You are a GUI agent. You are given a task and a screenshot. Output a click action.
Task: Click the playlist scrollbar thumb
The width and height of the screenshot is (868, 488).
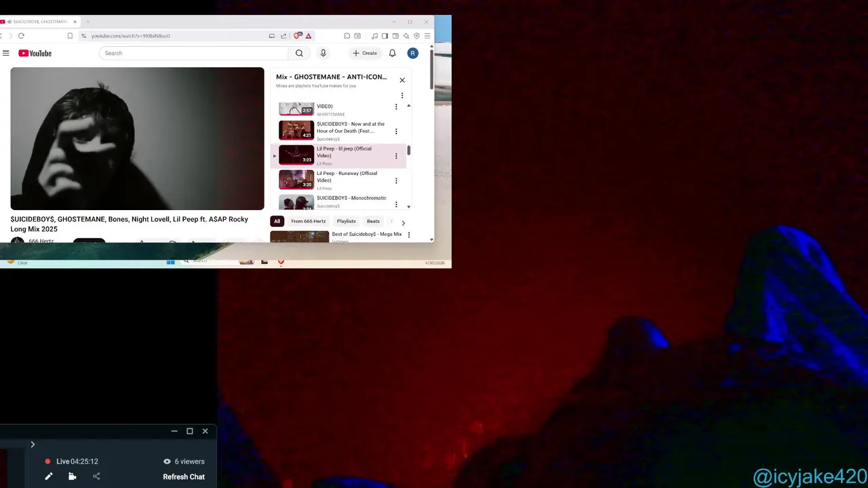408,150
